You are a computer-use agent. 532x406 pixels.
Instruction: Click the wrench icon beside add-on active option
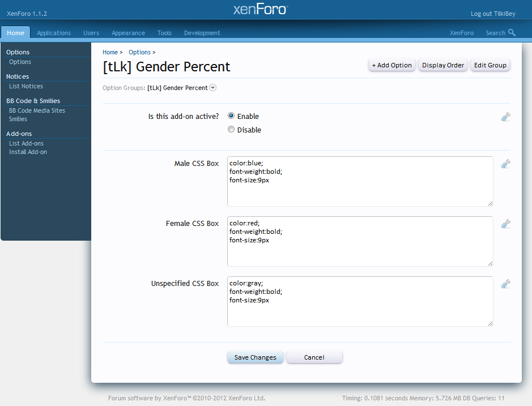[506, 117]
